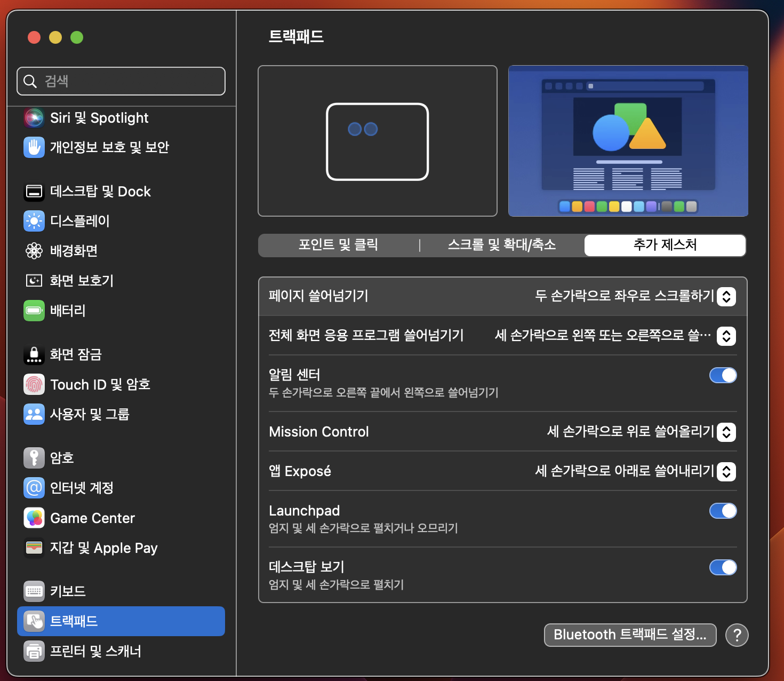This screenshot has height=681, width=784.
Task: Click the 세 손가락으로 위로 쓸어올리기 value
Action: [631, 432]
